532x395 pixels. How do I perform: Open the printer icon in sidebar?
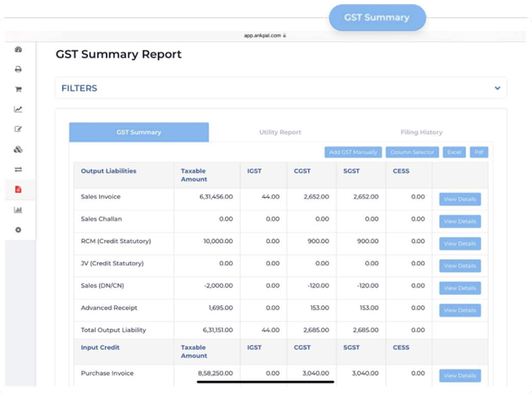(x=18, y=69)
